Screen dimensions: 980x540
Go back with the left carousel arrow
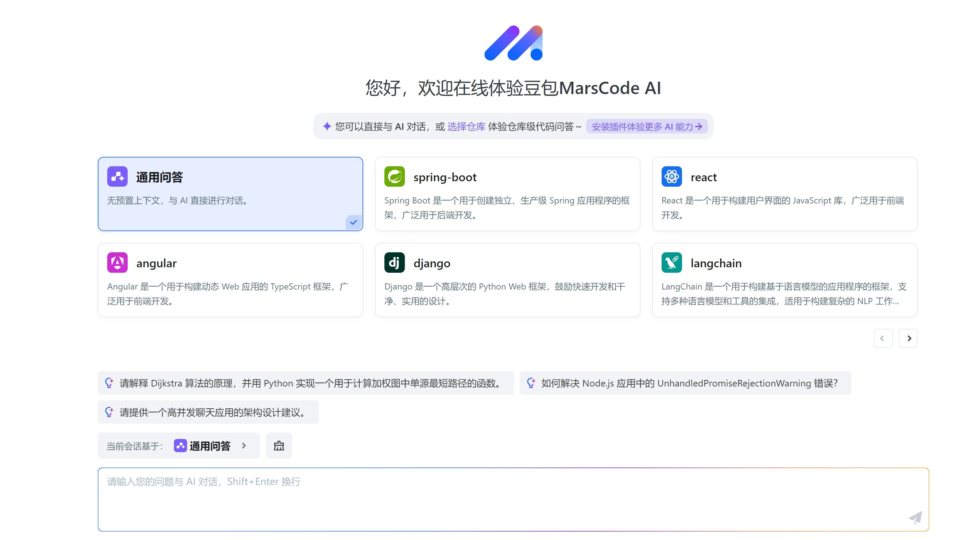883,338
